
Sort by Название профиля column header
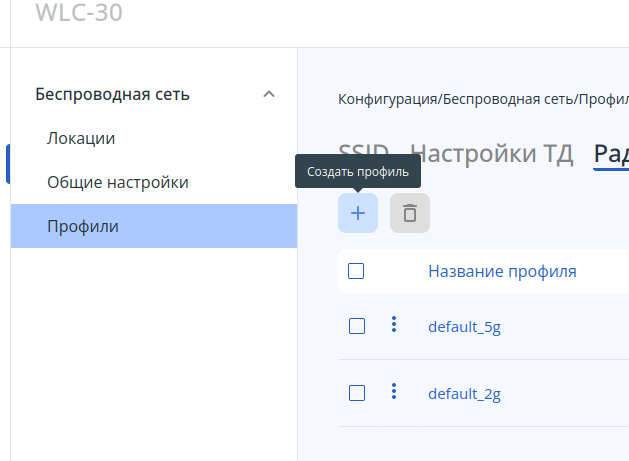pos(502,271)
